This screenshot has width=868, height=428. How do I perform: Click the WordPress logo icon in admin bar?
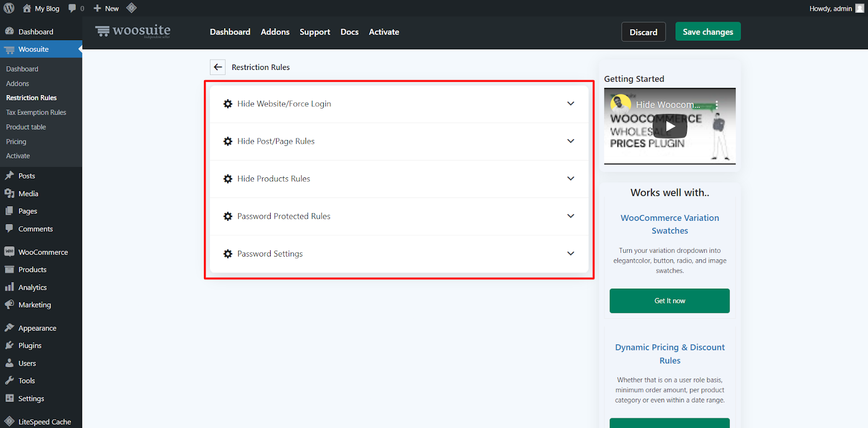[9, 8]
